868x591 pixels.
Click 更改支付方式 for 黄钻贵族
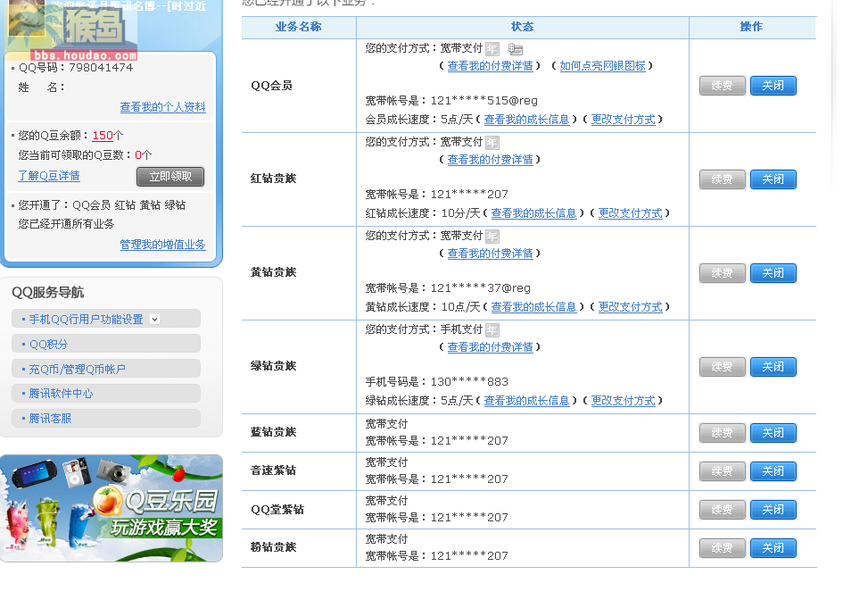[x=630, y=307]
